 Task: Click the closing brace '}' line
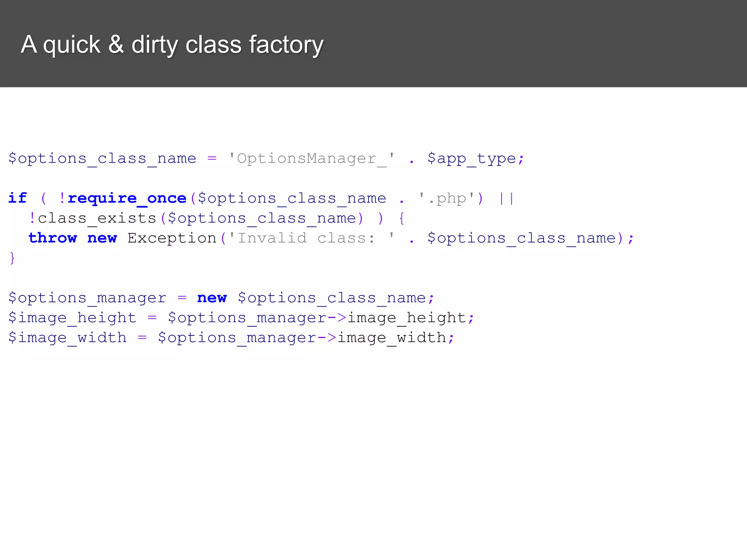click(x=12, y=258)
